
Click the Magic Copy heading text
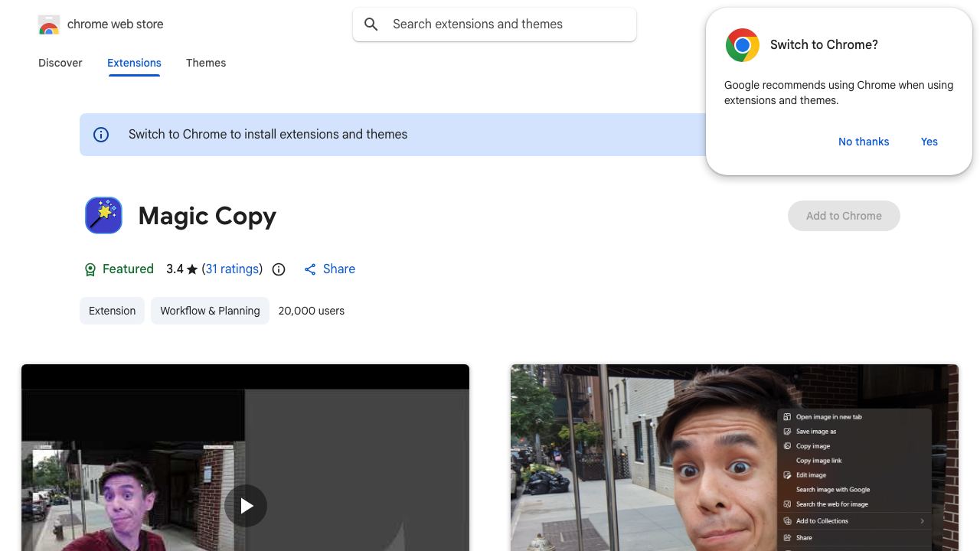(207, 216)
